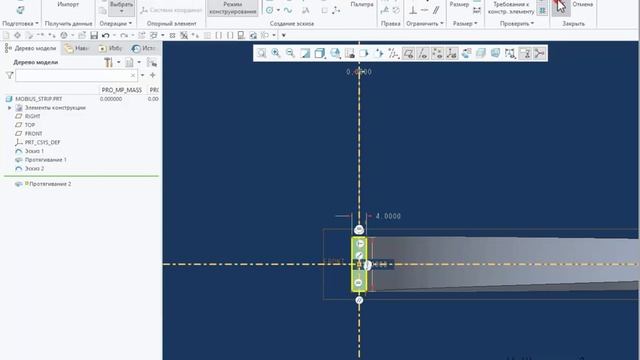The height and width of the screenshot is (360, 640).
Task: Click Требования к констр. элементу button
Action: pos(511,8)
